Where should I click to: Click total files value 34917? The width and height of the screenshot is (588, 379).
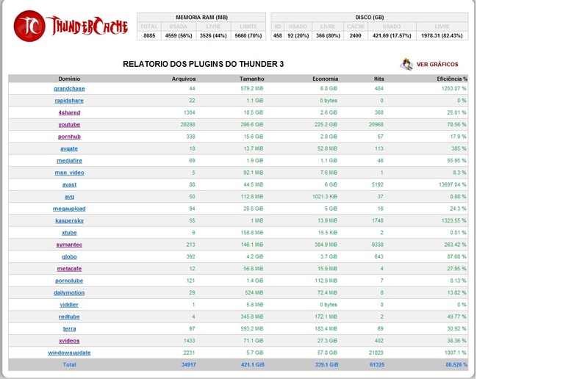coord(189,364)
